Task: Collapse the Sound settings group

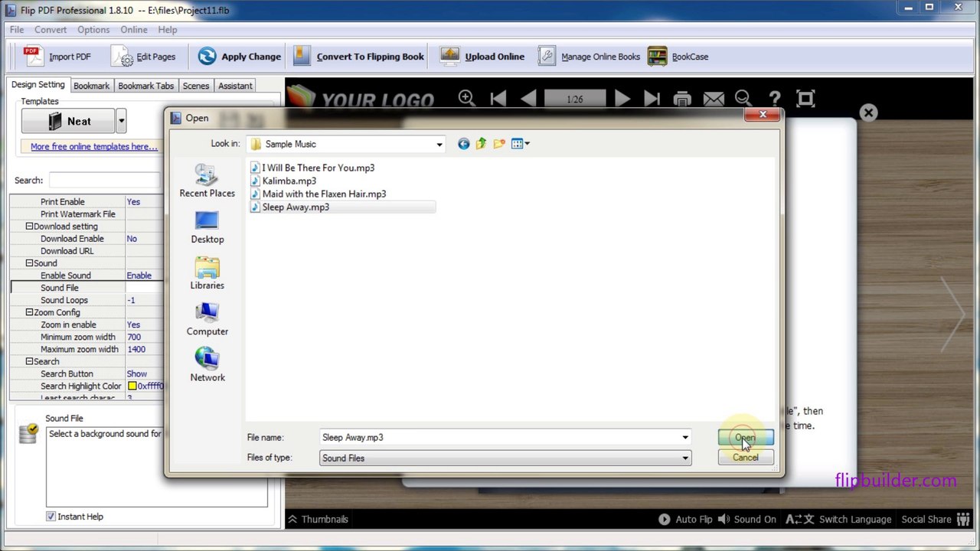Action: click(29, 263)
